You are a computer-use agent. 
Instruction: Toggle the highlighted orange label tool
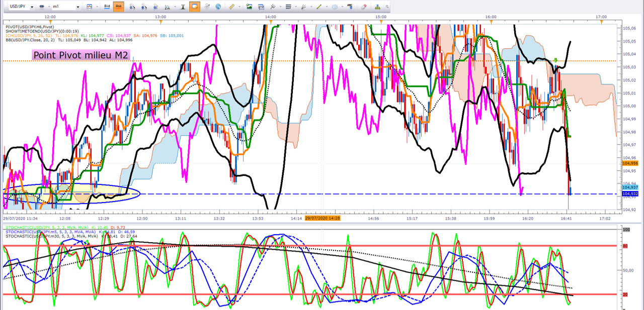[x=195, y=7]
